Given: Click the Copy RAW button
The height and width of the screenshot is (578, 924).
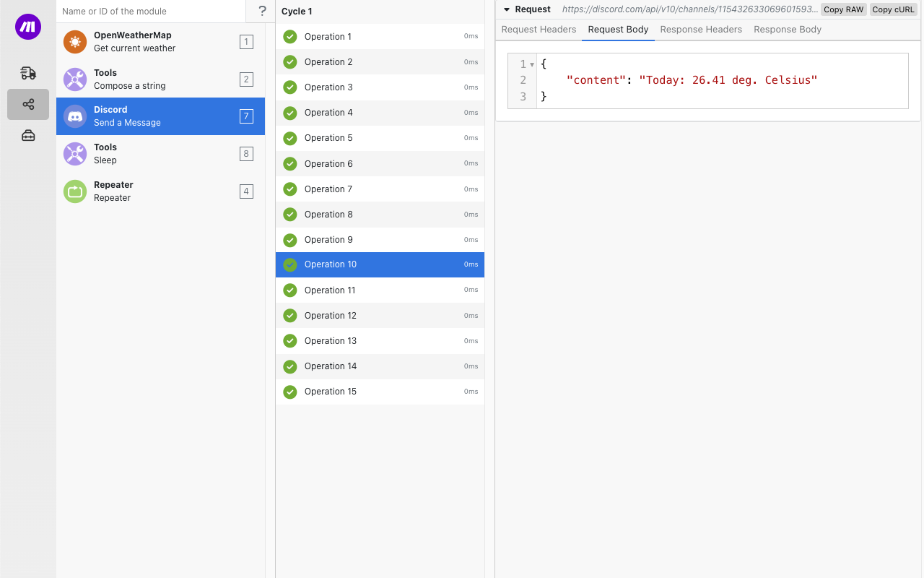Looking at the screenshot, I should pos(844,9).
